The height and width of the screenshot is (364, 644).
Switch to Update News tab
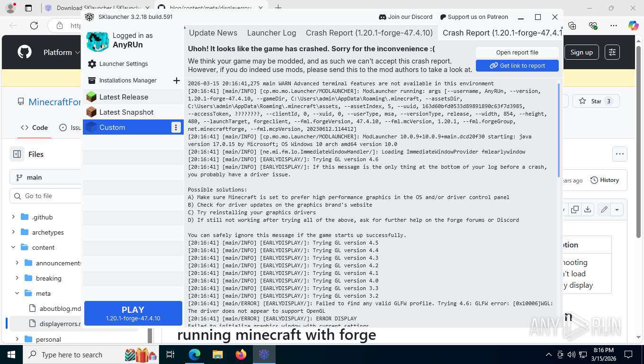pyautogui.click(x=213, y=33)
